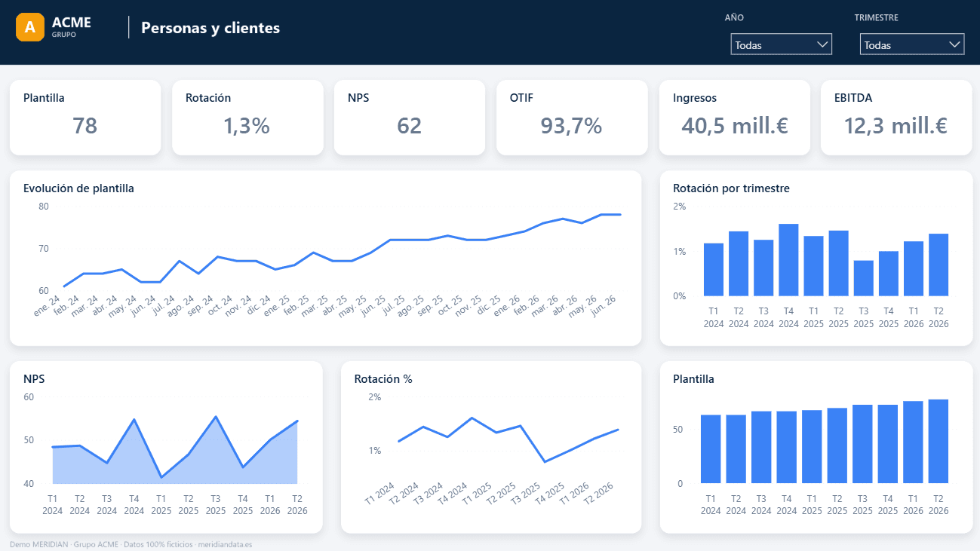
Task: Select T3 2025 bar in Plantilla bar chart
Action: click(x=862, y=444)
